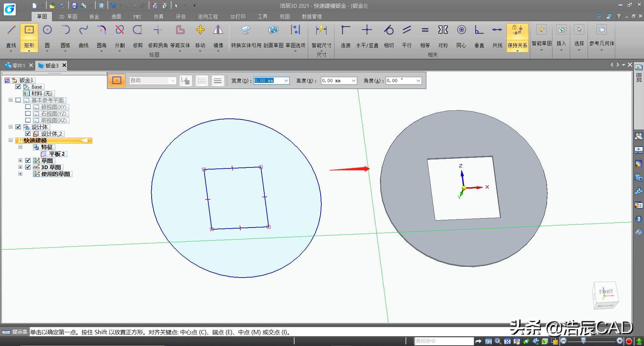Switch to the 钣金 ribbon tab
This screenshot has height=346, width=644.
[94, 16]
